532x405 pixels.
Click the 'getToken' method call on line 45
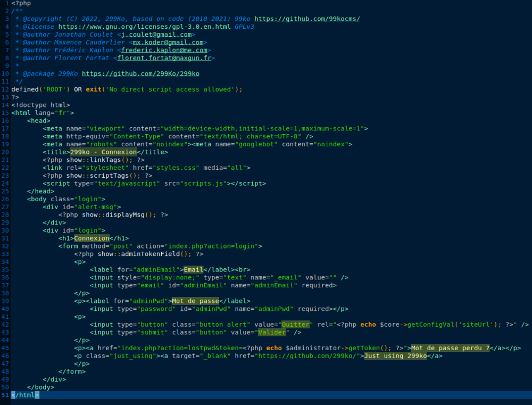point(364,348)
